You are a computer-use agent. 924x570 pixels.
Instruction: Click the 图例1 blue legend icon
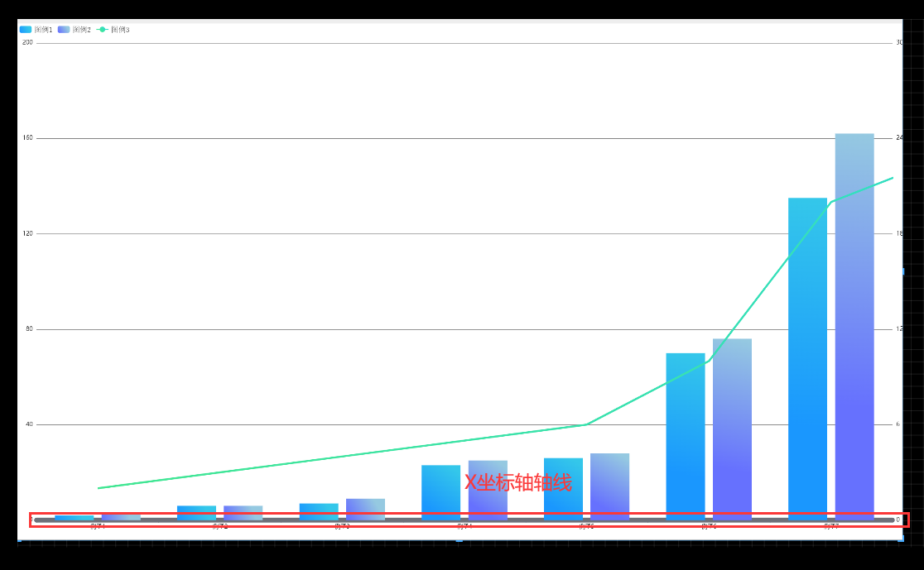26,30
